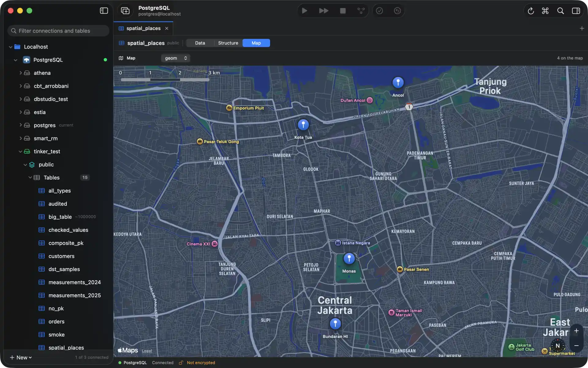The height and width of the screenshot is (368, 588).
Task: Click the Istana Negara map marker
Action: coord(338,243)
